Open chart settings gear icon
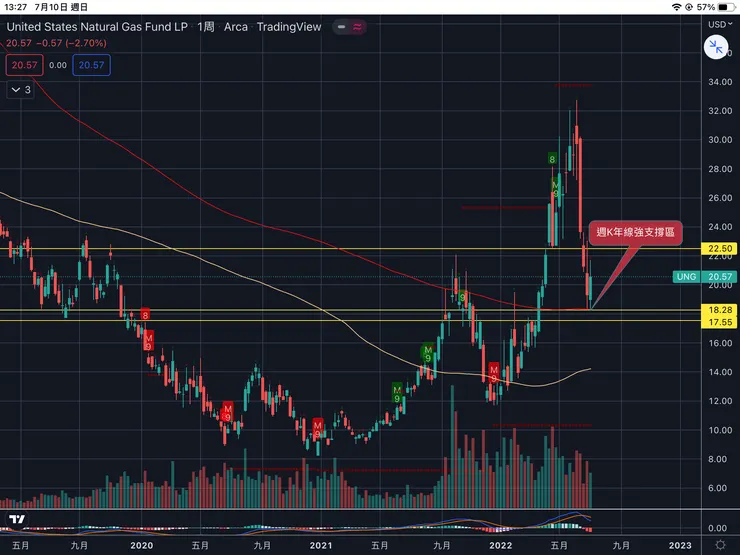Viewport: 740px width, 555px height. (720, 545)
